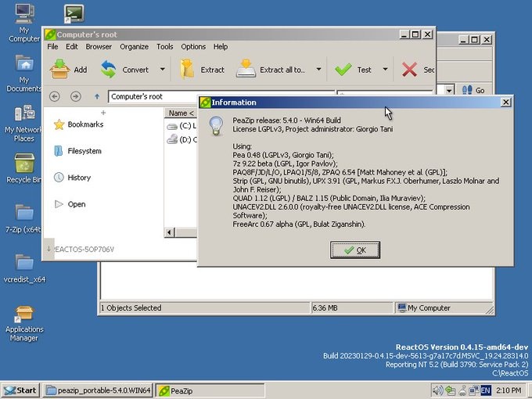
Task: Close the Information dialog
Action: [x=506, y=102]
